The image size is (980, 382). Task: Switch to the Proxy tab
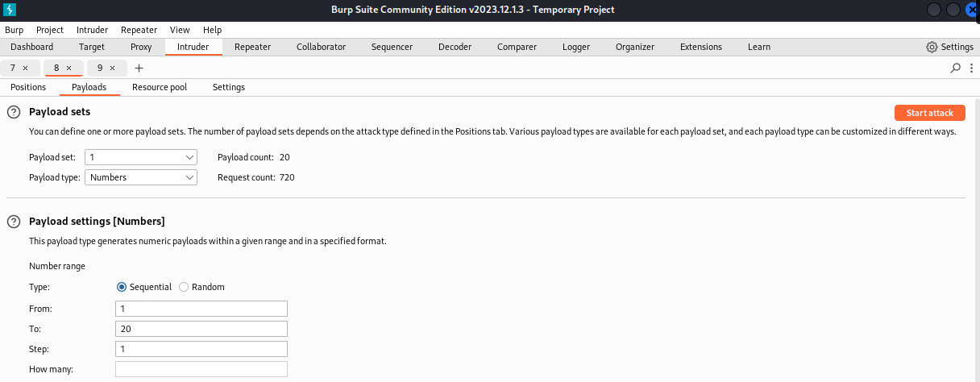click(141, 47)
